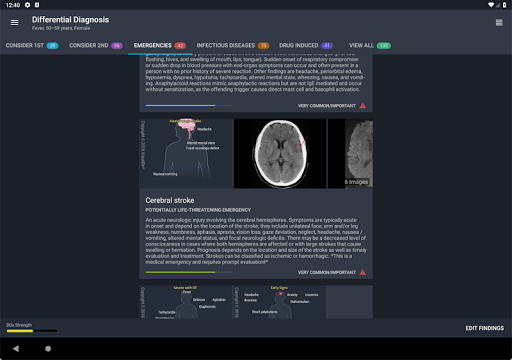The image size is (512, 360).
Task: Open the Cerebral stroke diagnosis title
Action: tap(170, 200)
